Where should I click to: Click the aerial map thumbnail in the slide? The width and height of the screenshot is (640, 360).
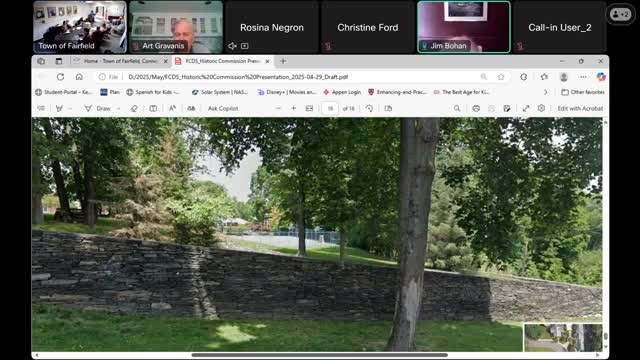[x=563, y=338]
